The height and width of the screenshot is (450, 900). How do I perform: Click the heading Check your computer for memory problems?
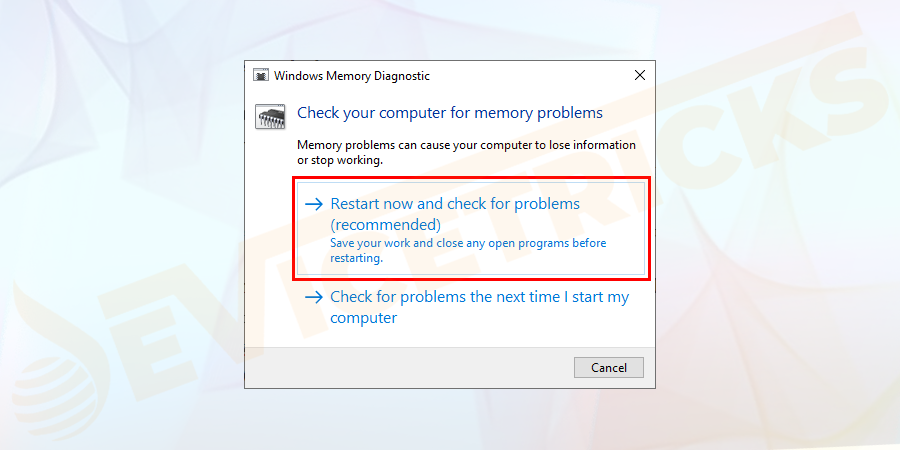[450, 113]
